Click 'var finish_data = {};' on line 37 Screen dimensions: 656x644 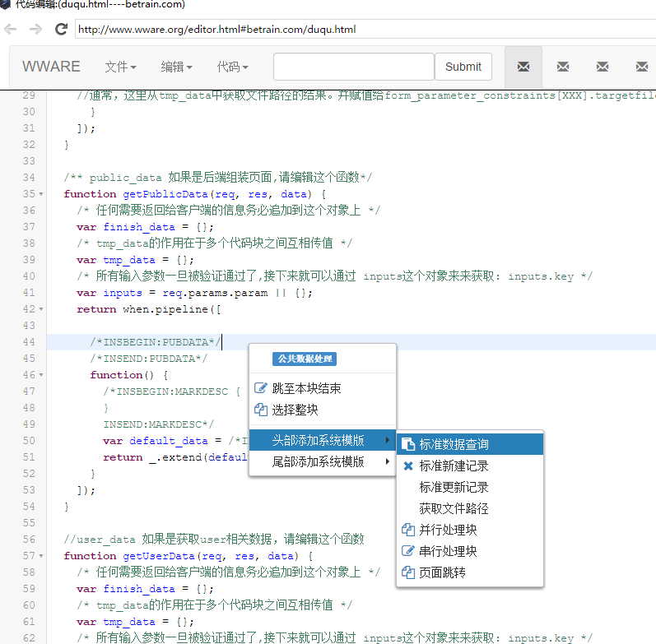(145, 227)
